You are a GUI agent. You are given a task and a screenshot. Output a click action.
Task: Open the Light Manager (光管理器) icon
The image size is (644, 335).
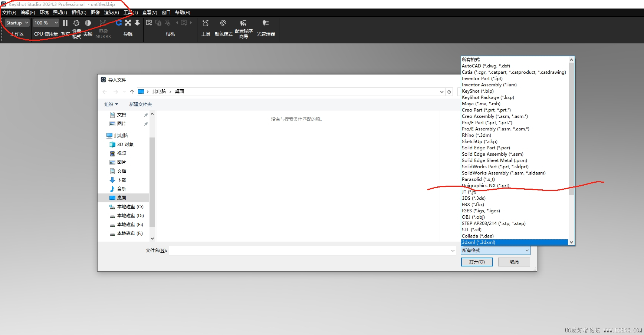[x=266, y=23]
